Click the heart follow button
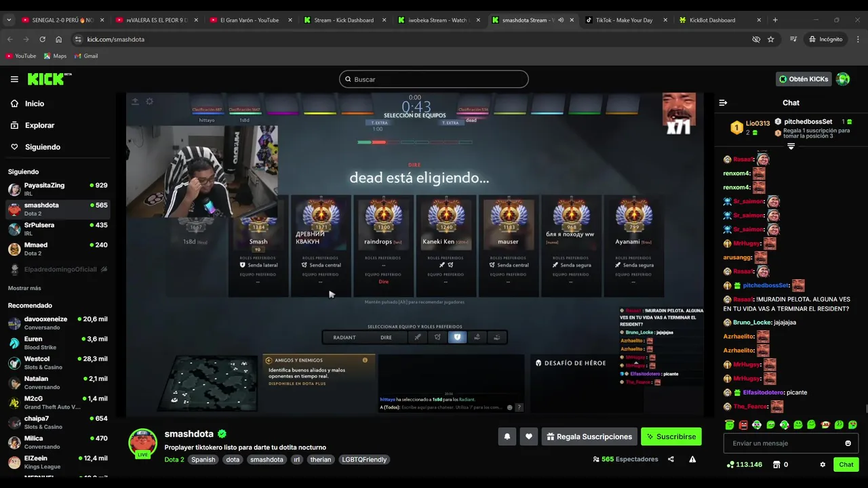The image size is (868, 488). click(x=529, y=436)
